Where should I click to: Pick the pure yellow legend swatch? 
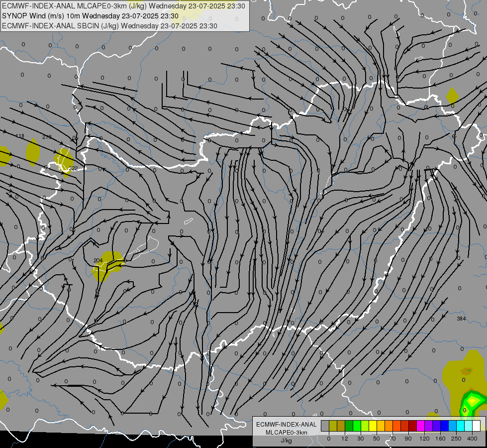pos(373,426)
